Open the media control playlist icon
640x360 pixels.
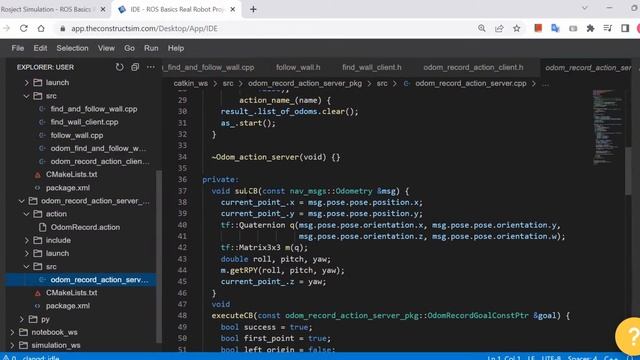coord(608,28)
